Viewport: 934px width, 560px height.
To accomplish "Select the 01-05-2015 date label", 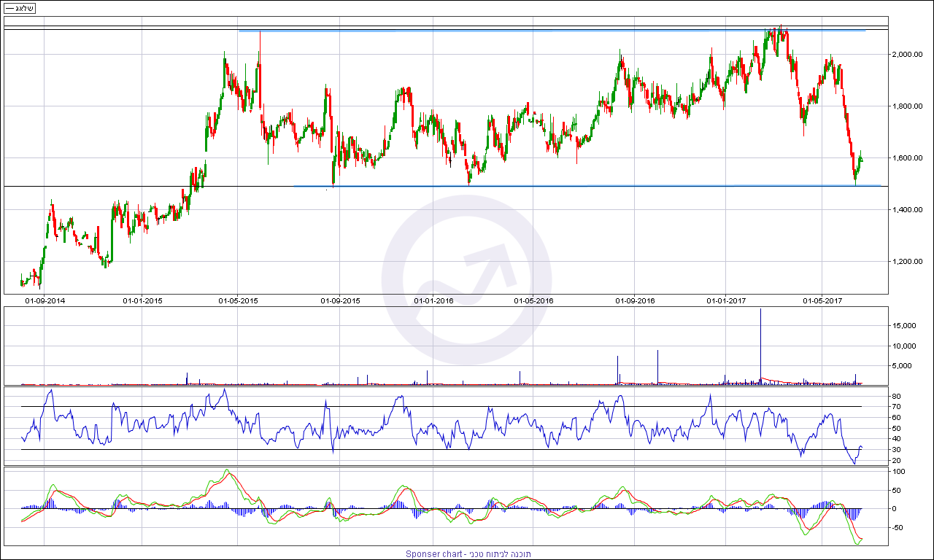I will click(238, 300).
